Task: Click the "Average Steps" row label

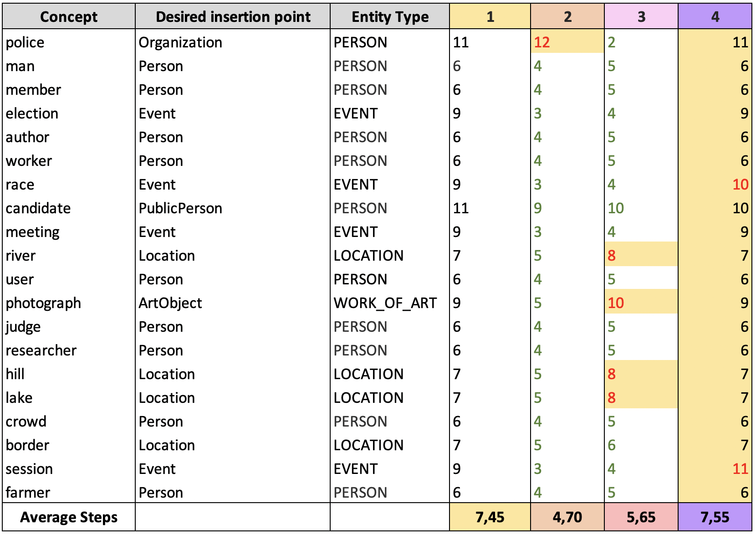Action: click(x=69, y=517)
